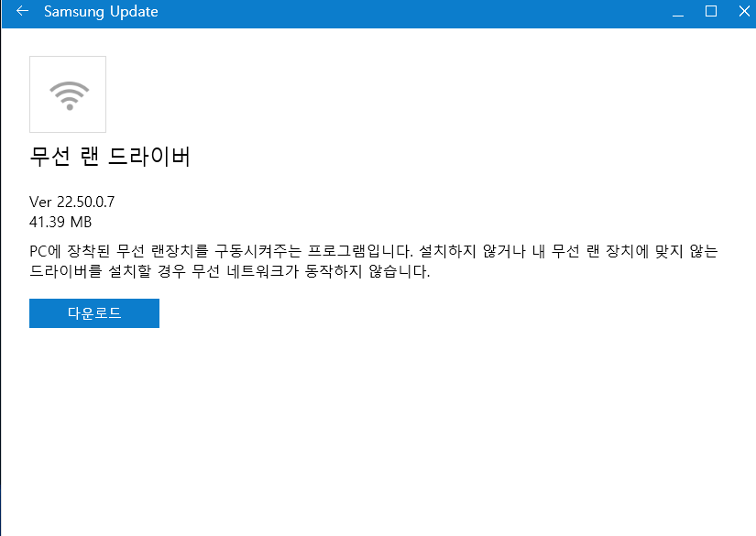This screenshot has width=756, height=536.
Task: Maximize the Samsung Update window
Action: tap(711, 12)
